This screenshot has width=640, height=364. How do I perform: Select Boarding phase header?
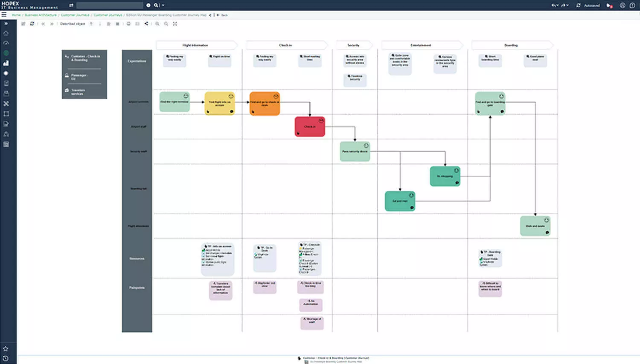click(x=512, y=45)
